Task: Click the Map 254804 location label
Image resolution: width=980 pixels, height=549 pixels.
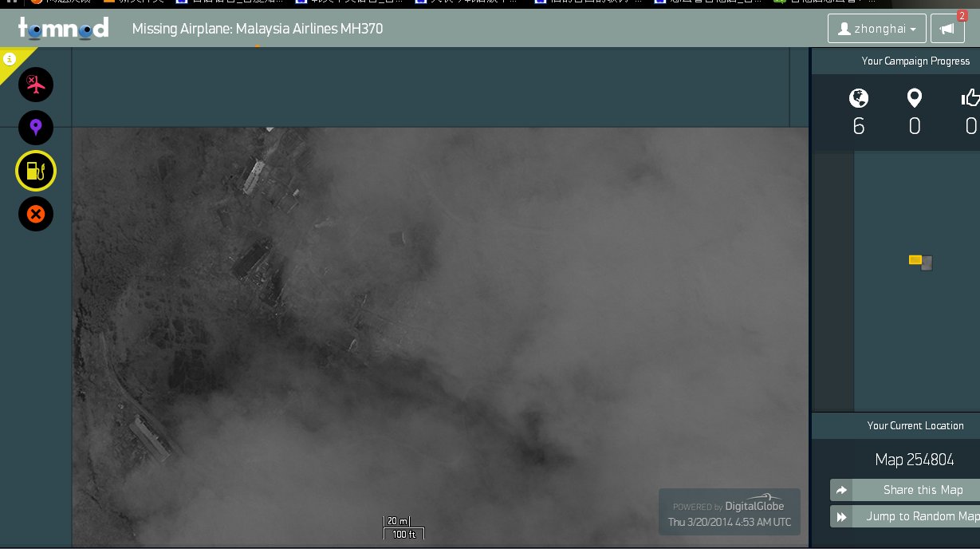Action: 914,460
